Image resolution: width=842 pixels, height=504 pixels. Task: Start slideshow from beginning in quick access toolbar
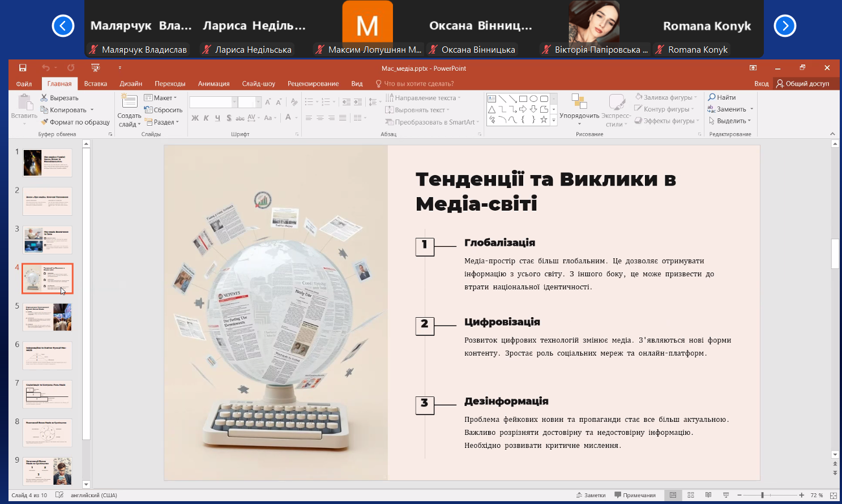[95, 68]
